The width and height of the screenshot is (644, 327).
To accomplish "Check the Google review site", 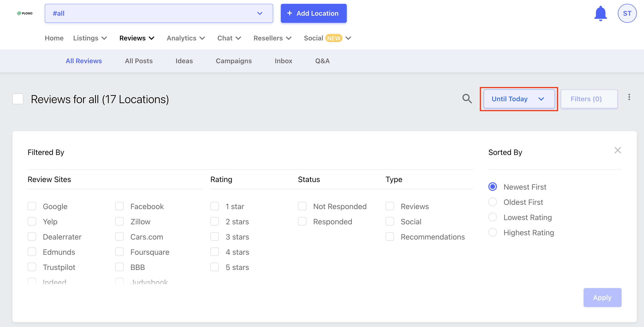I will tap(32, 207).
